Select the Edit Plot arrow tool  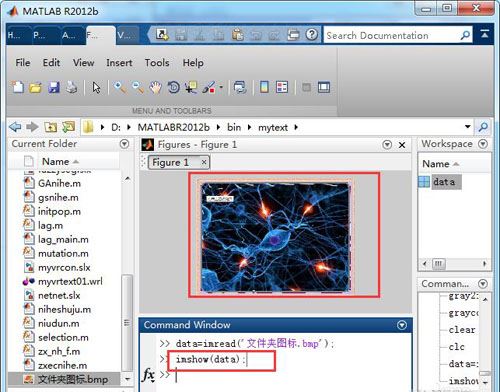(x=96, y=88)
